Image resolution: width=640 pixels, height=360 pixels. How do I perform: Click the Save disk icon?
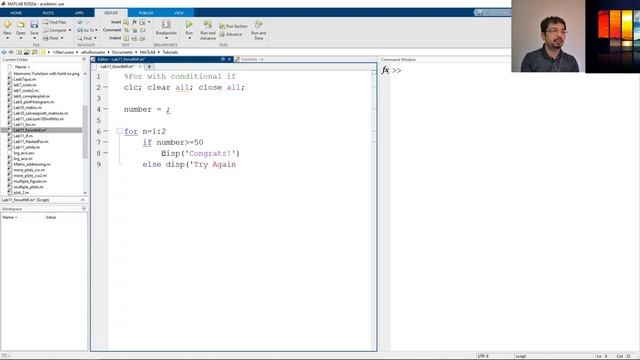pos(34,24)
